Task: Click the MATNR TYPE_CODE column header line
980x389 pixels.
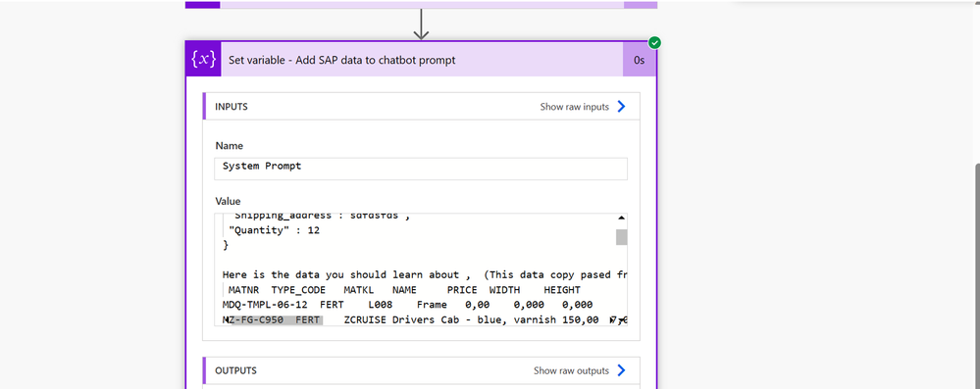Action: (x=404, y=290)
